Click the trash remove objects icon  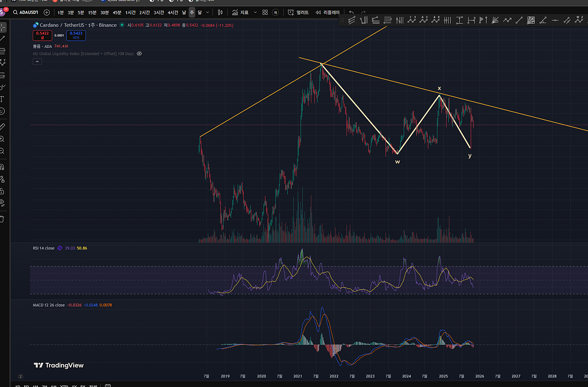click(2, 219)
